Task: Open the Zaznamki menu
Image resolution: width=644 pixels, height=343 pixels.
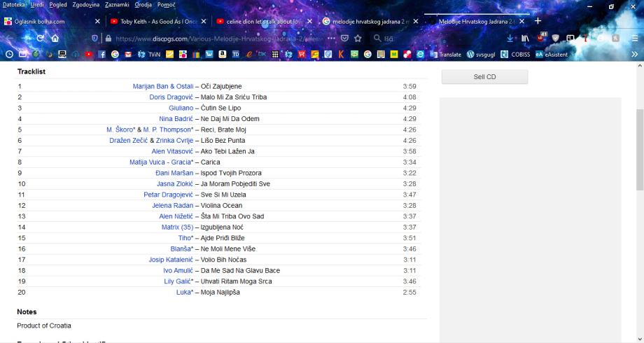Action: point(117,4)
